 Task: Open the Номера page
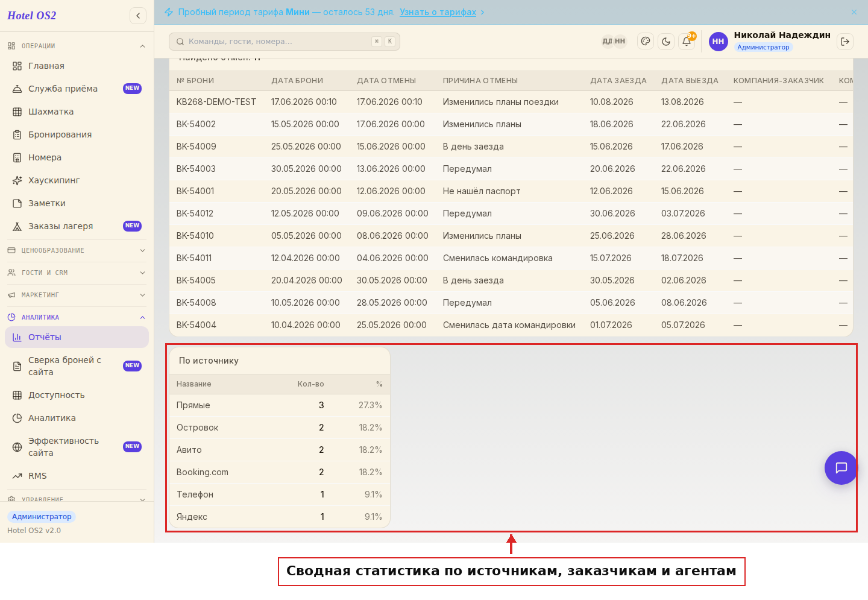[77, 157]
